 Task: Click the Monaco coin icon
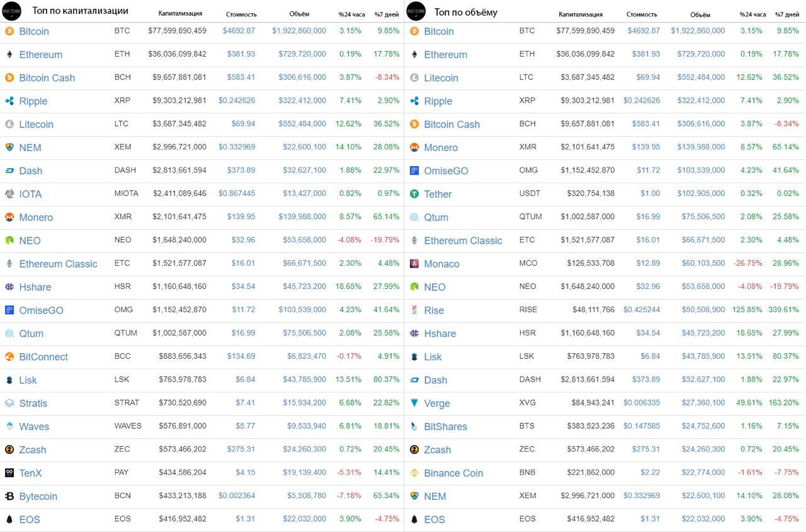click(x=414, y=264)
